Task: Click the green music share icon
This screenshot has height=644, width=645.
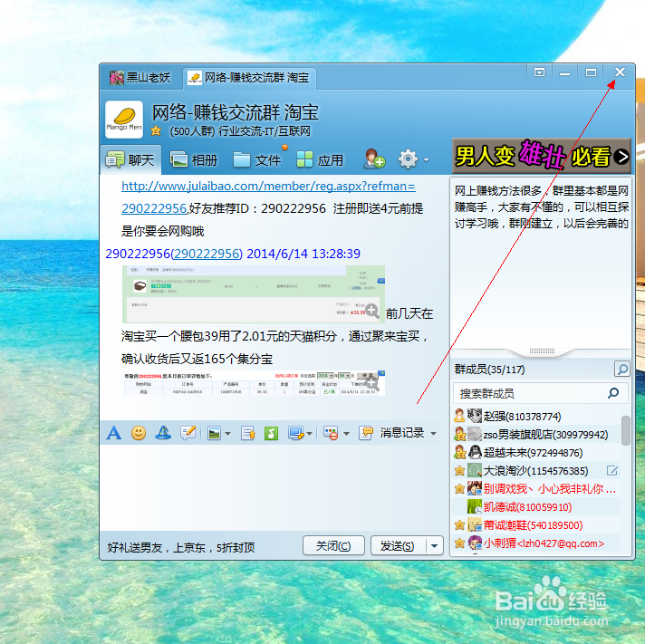Action: (x=271, y=433)
